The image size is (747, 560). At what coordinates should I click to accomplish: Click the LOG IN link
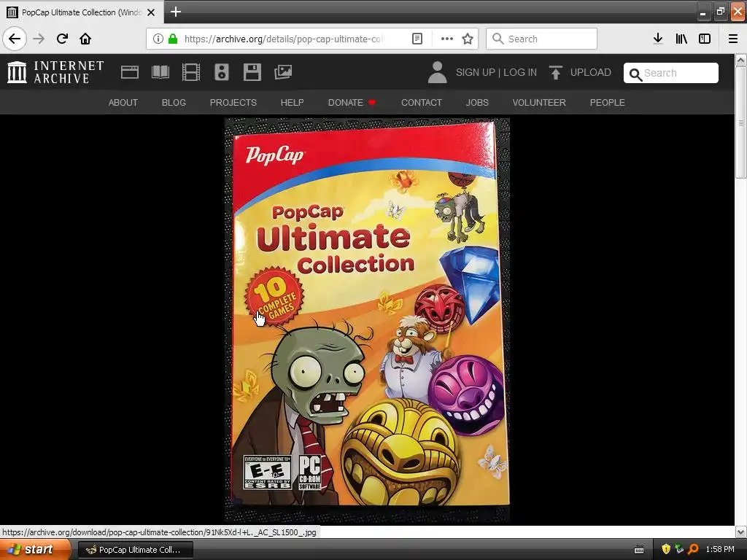[x=520, y=72]
